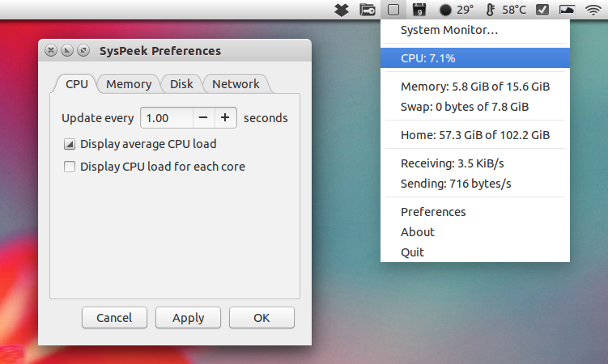Enable Display CPU load for each core
Viewport: 608px width, 364px height.
[70, 167]
